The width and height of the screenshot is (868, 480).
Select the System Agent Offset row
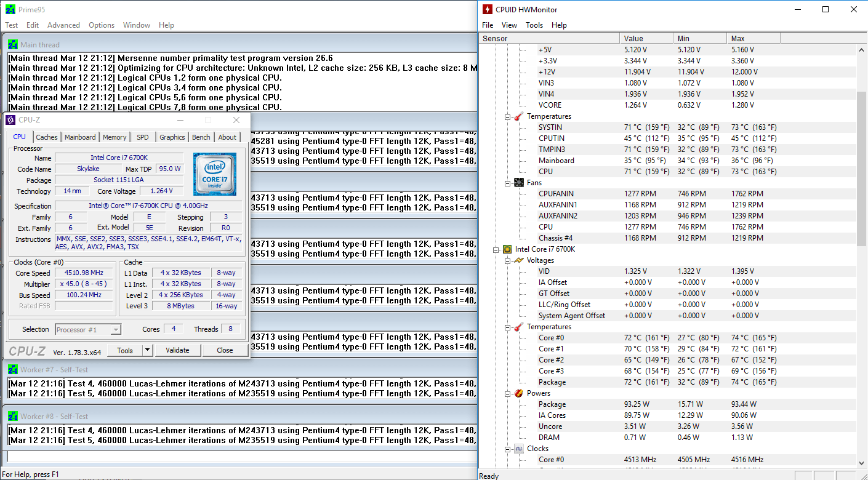(x=667, y=316)
